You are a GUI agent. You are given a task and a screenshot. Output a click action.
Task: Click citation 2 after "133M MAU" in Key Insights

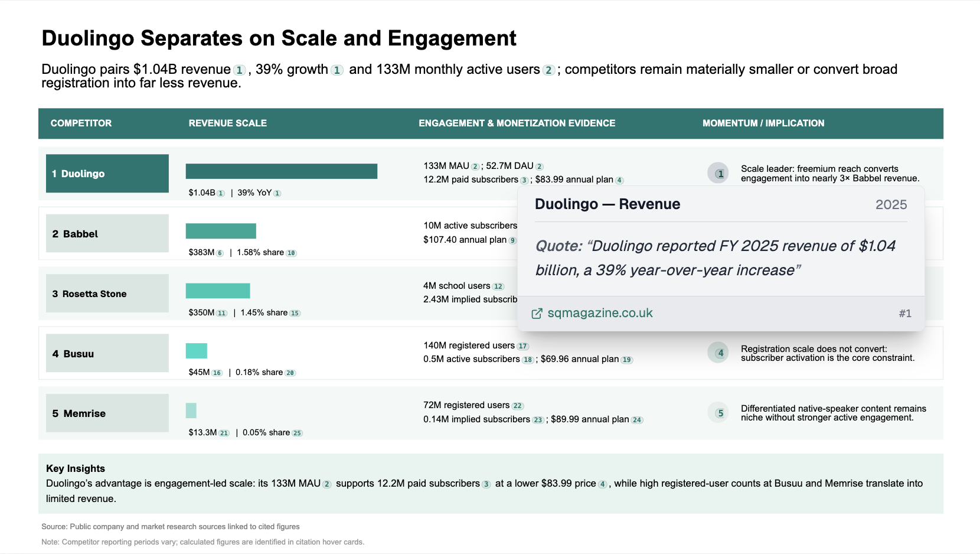(x=326, y=484)
